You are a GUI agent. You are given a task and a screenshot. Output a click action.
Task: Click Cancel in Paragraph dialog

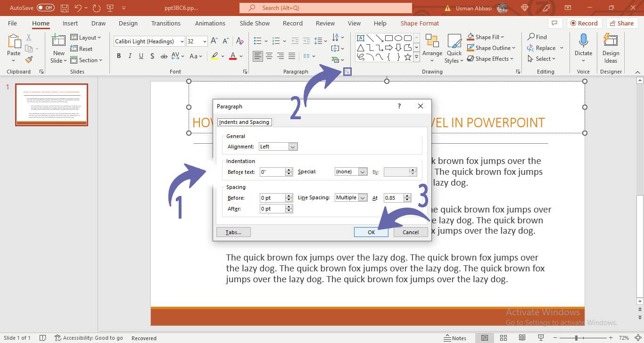click(411, 232)
